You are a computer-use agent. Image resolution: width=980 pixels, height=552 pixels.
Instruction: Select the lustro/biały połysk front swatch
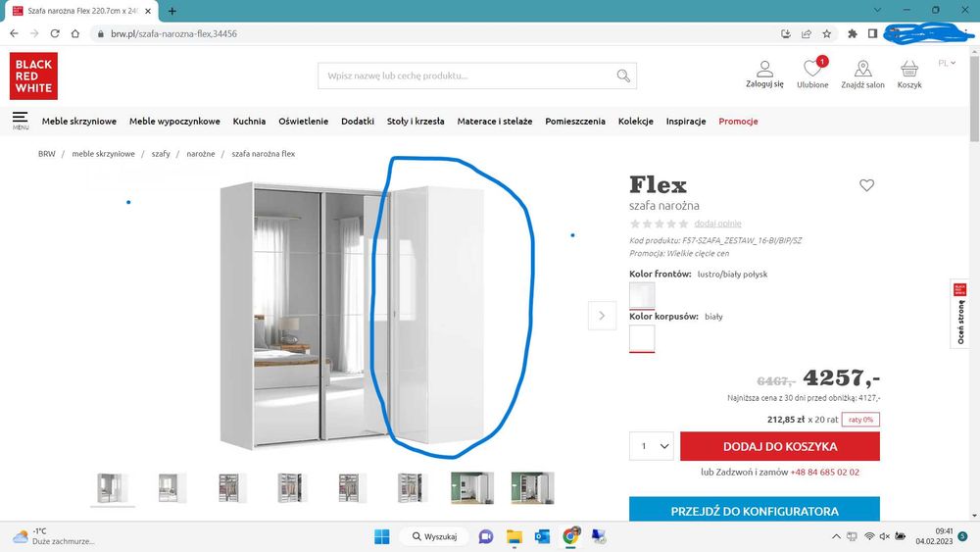click(642, 295)
